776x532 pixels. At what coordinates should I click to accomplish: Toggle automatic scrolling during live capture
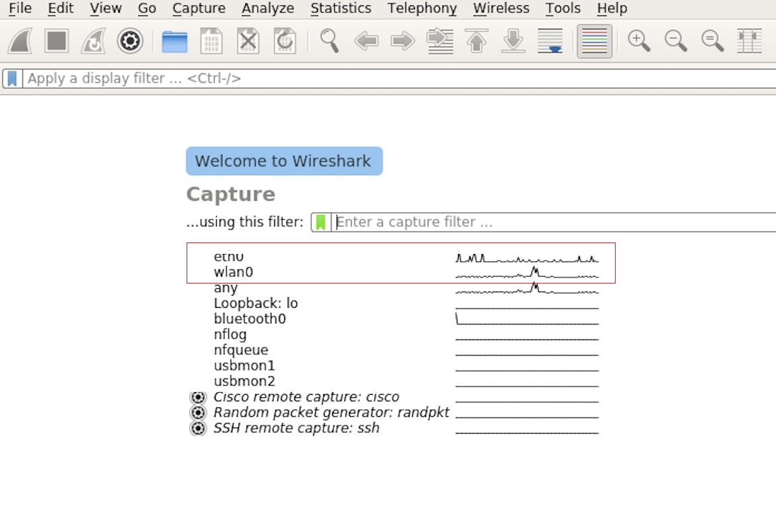pyautogui.click(x=550, y=40)
